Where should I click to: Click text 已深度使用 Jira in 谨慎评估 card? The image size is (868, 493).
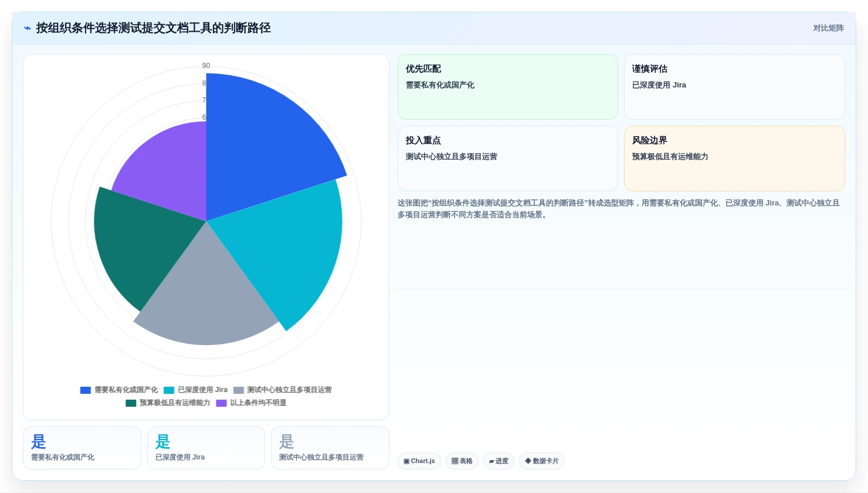click(x=659, y=85)
